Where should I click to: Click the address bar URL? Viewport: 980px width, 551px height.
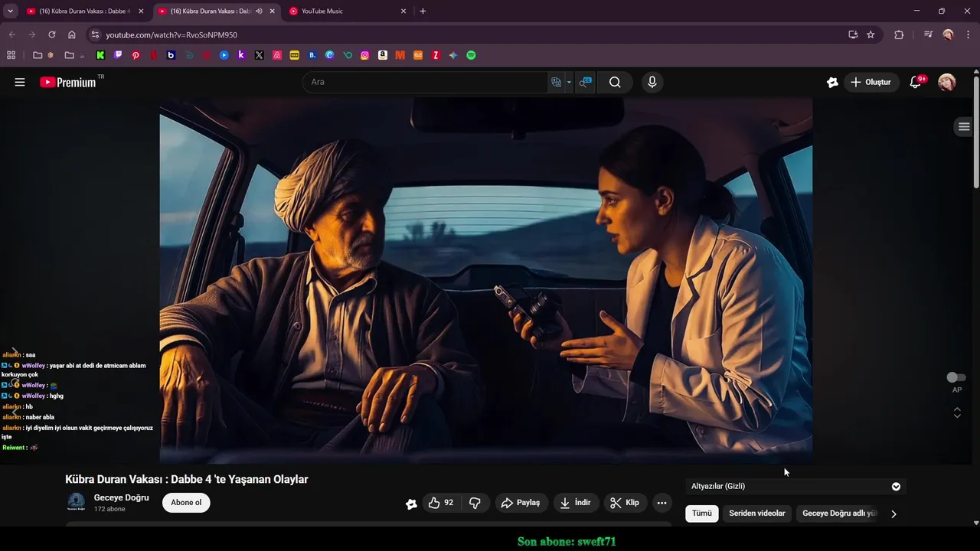(x=171, y=35)
